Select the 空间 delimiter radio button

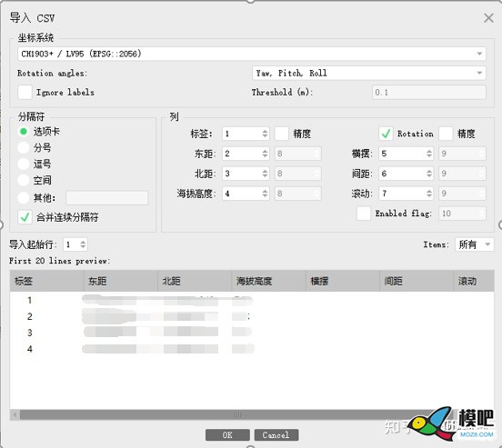click(x=24, y=181)
